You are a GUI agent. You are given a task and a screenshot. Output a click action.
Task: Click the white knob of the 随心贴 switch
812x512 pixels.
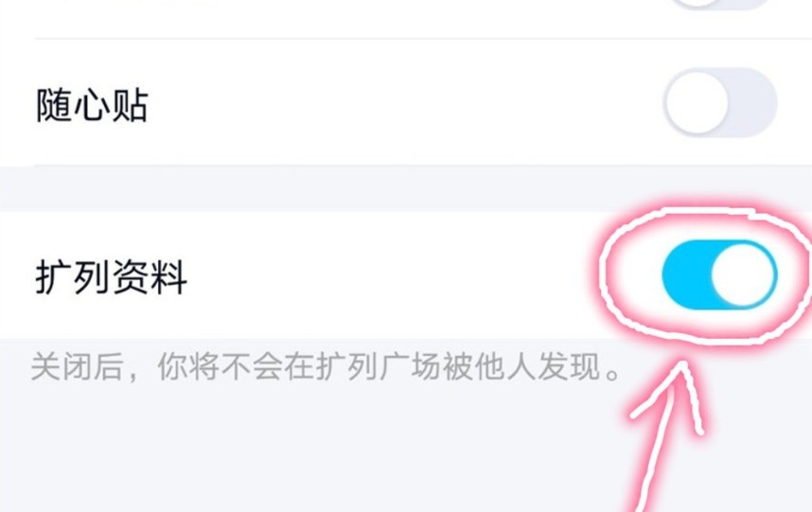(x=697, y=102)
